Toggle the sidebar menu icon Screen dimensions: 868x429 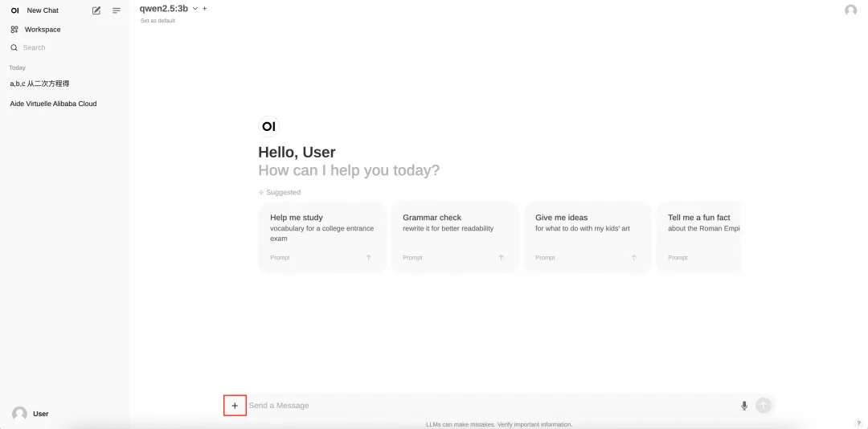pyautogui.click(x=117, y=10)
